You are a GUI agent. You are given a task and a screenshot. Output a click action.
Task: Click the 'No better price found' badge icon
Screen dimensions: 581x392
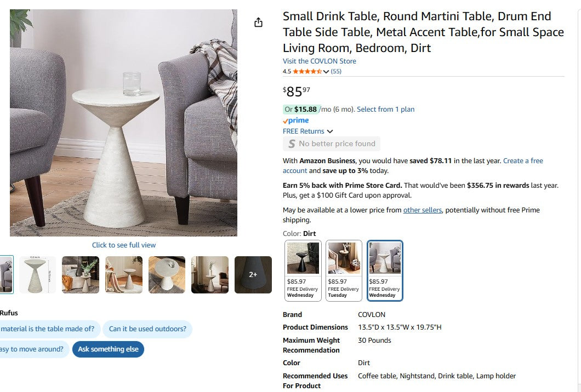point(292,144)
